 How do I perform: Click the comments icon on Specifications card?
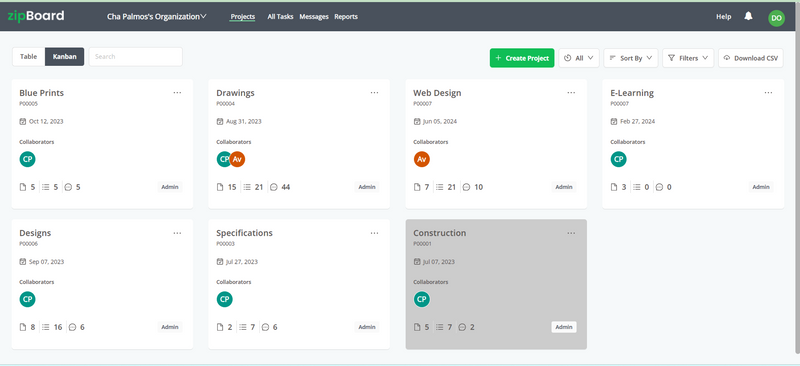click(x=265, y=327)
